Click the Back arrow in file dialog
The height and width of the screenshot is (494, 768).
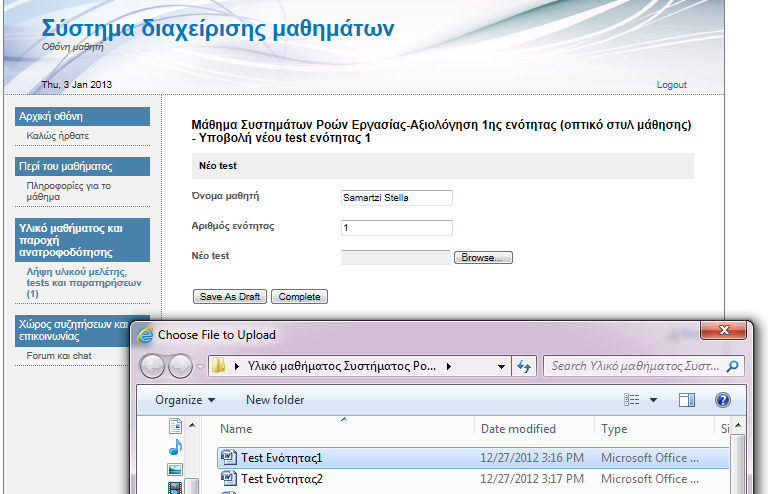[x=152, y=366]
